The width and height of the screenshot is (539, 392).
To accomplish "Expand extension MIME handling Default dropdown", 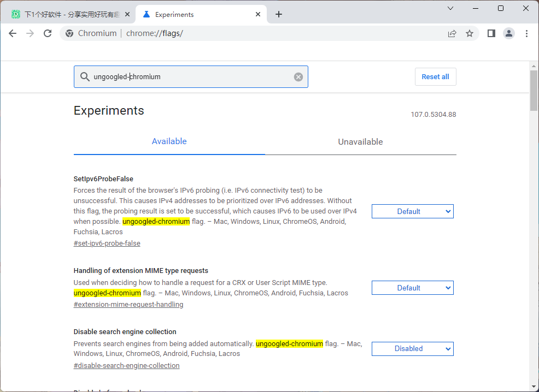I will tap(412, 288).
